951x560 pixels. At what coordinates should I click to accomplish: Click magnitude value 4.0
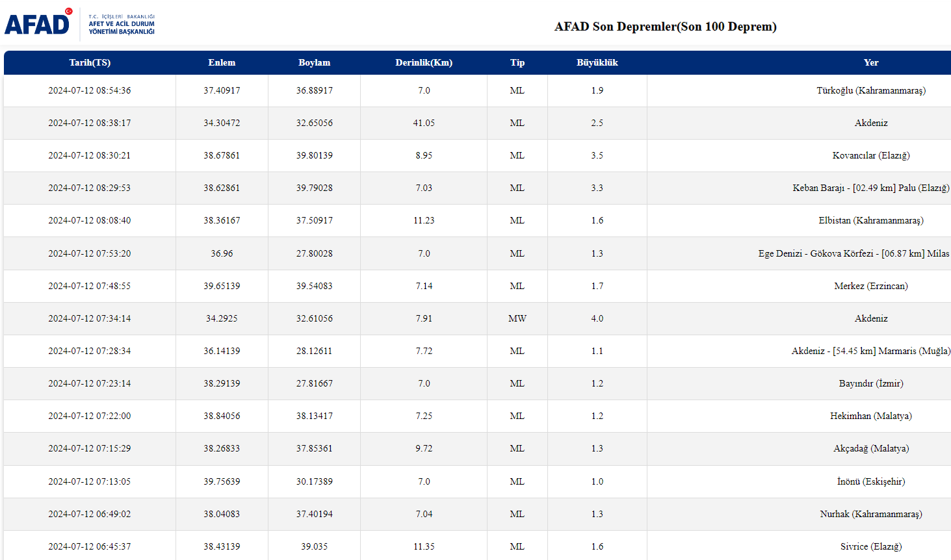pyautogui.click(x=597, y=318)
